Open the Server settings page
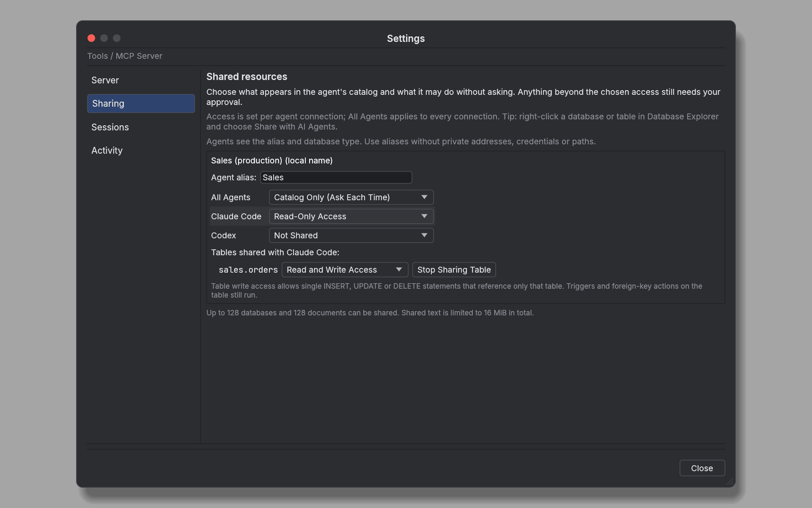The height and width of the screenshot is (508, 812). [141, 80]
